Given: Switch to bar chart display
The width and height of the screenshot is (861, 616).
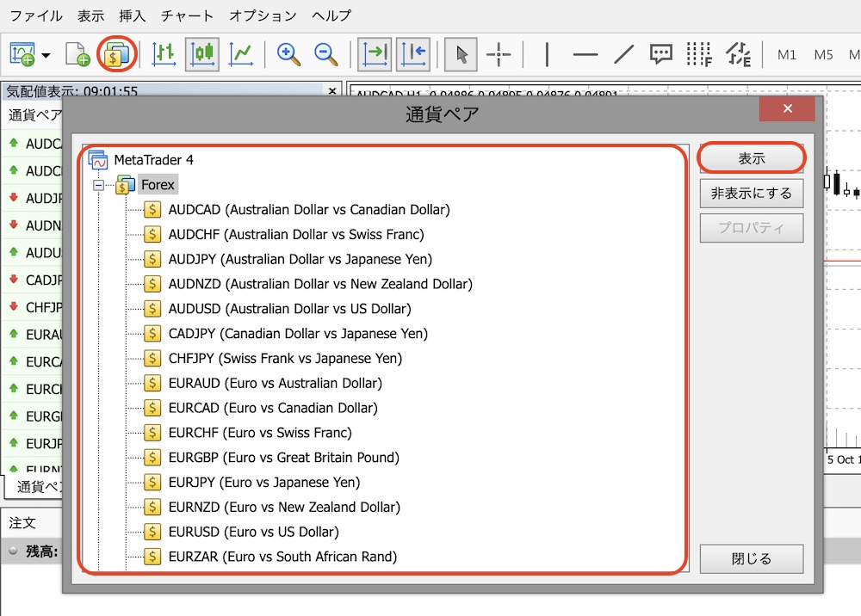Looking at the screenshot, I should (x=164, y=54).
